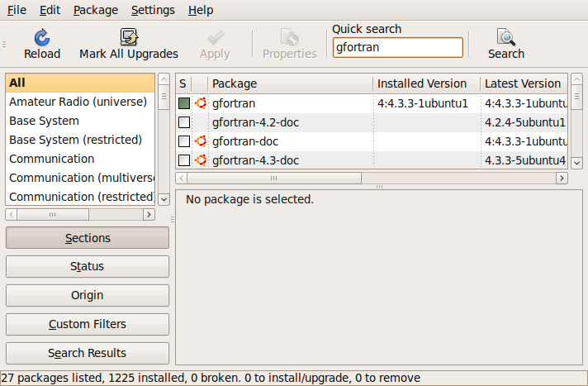The width and height of the screenshot is (588, 386).
Task: Click the Ubuntu icon next to gfortran-4.3-doc
Action: 200,160
